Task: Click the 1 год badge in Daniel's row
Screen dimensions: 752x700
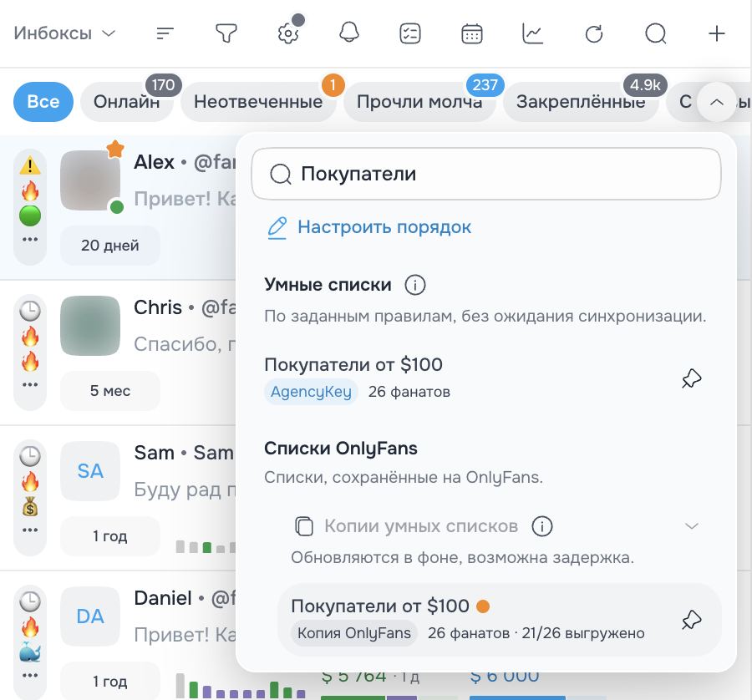Action: [x=109, y=682]
